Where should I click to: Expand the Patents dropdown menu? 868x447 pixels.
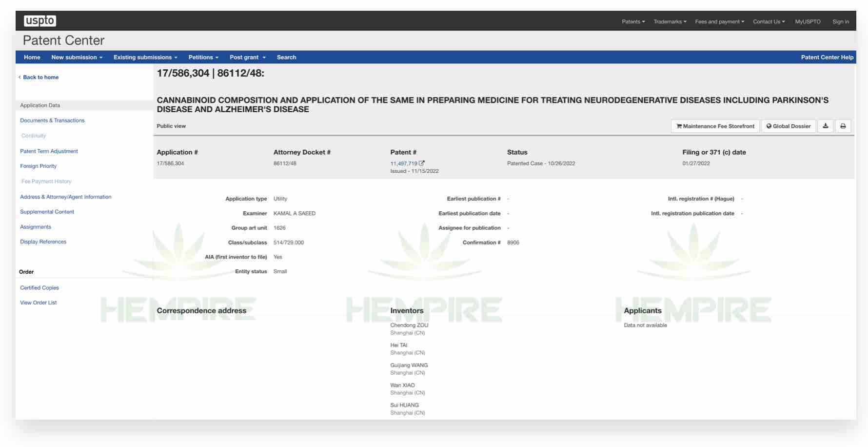point(633,21)
